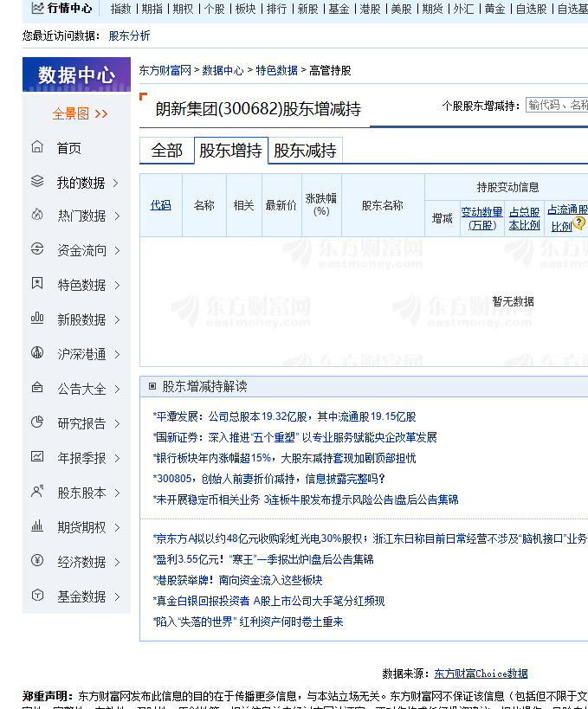Open the recently visited 股东分析 link
The width and height of the screenshot is (588, 709).
(x=129, y=35)
